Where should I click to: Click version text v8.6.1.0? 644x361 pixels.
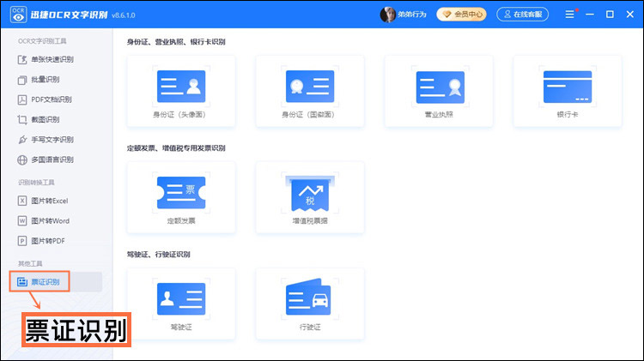(x=123, y=15)
